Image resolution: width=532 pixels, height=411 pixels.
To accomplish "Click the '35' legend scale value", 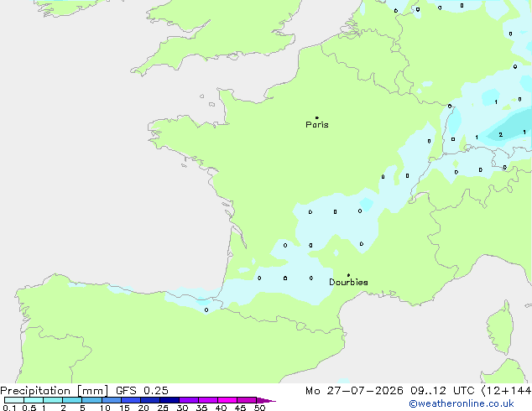I will 201,408.
